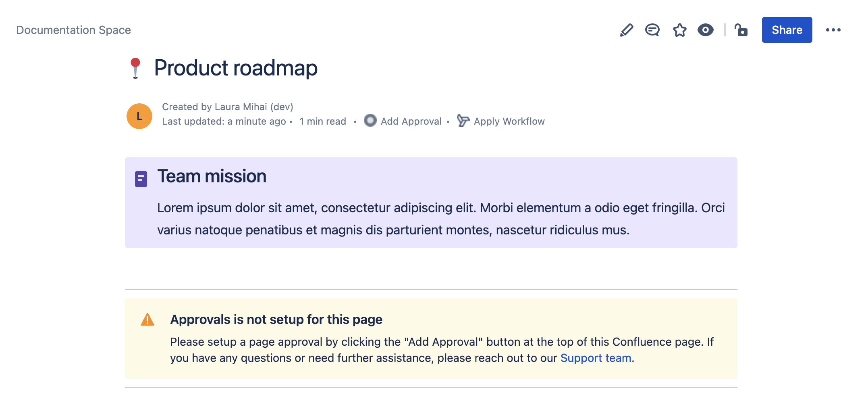Image resolution: width=868 pixels, height=401 pixels.
Task: Toggle watching page with the eye icon
Action: [705, 30]
